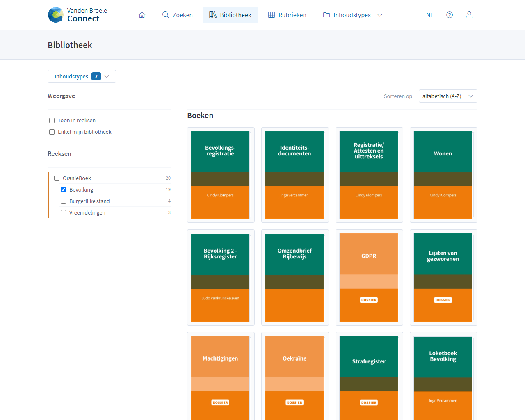Viewport: 525px width, 420px height.
Task: Switch language via NL selector
Action: point(430,15)
